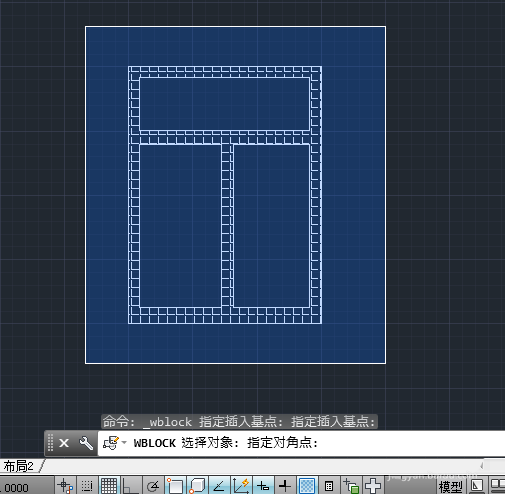Open command line customize wrench
The width and height of the screenshot is (505, 494).
[86, 443]
